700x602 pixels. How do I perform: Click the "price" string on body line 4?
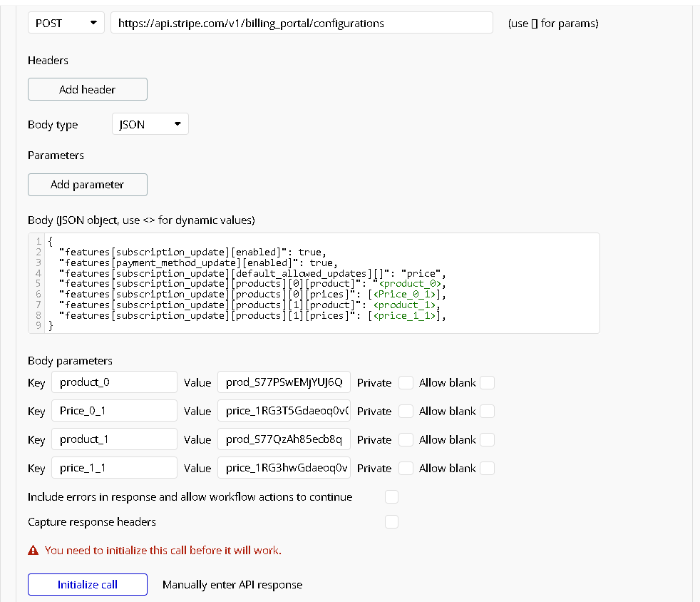tap(421, 273)
